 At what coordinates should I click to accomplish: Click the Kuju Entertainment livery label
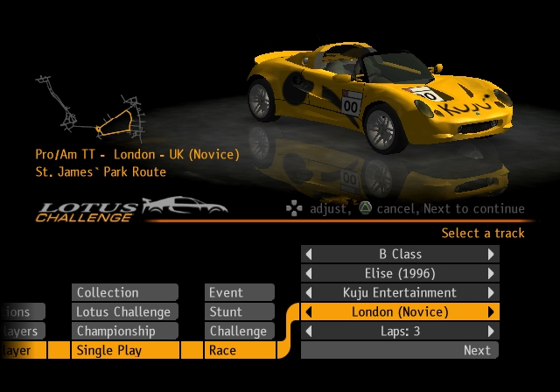pos(400,293)
